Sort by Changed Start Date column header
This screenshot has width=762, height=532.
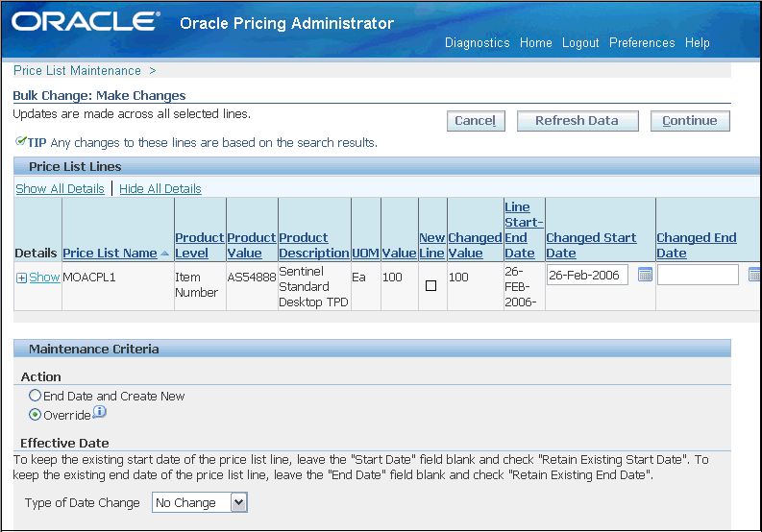(591, 245)
